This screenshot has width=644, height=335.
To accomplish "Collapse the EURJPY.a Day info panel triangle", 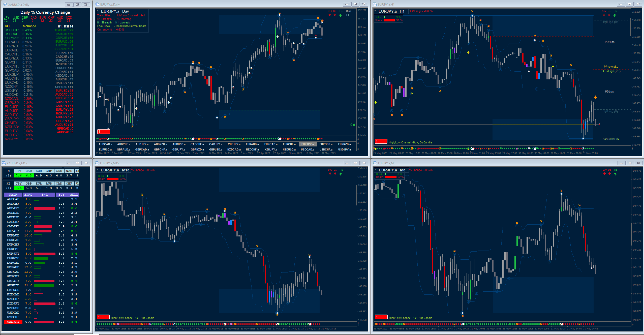I will [98, 11].
